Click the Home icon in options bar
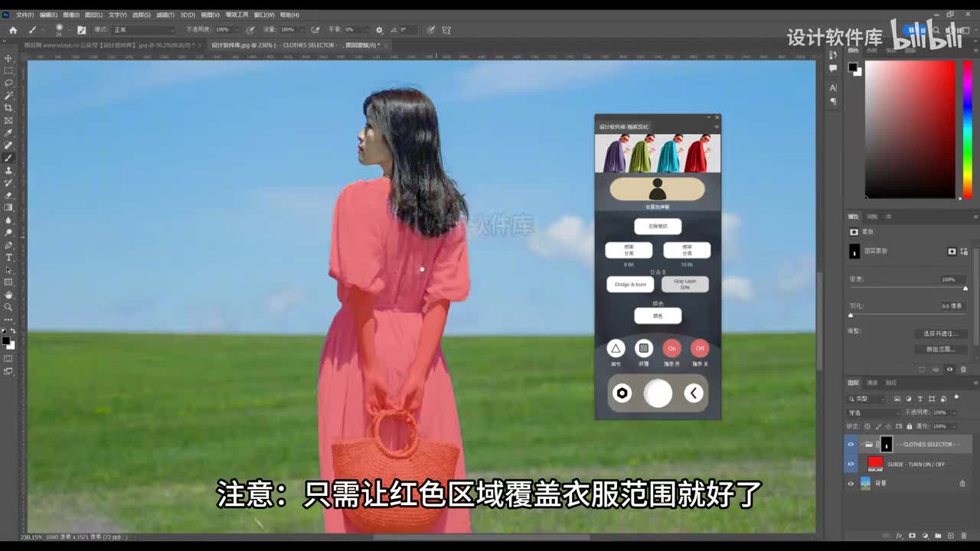The width and height of the screenshot is (980, 551). 13,30
